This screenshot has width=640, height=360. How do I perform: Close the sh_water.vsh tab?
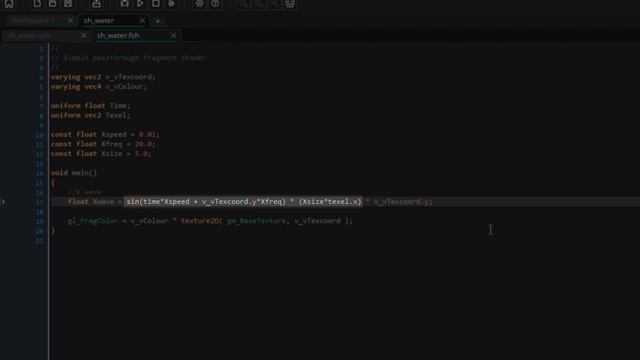pos(84,36)
